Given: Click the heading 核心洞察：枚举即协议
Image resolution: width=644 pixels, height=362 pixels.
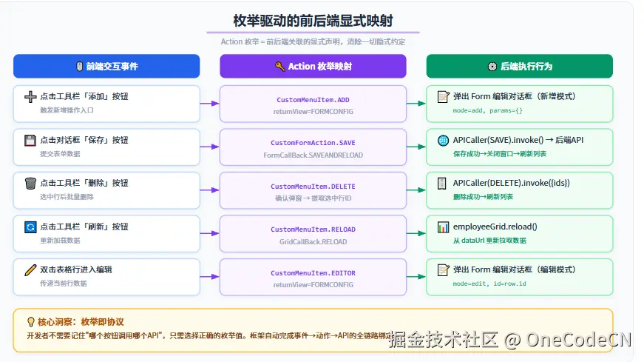Looking at the screenshot, I should tap(81, 322).
